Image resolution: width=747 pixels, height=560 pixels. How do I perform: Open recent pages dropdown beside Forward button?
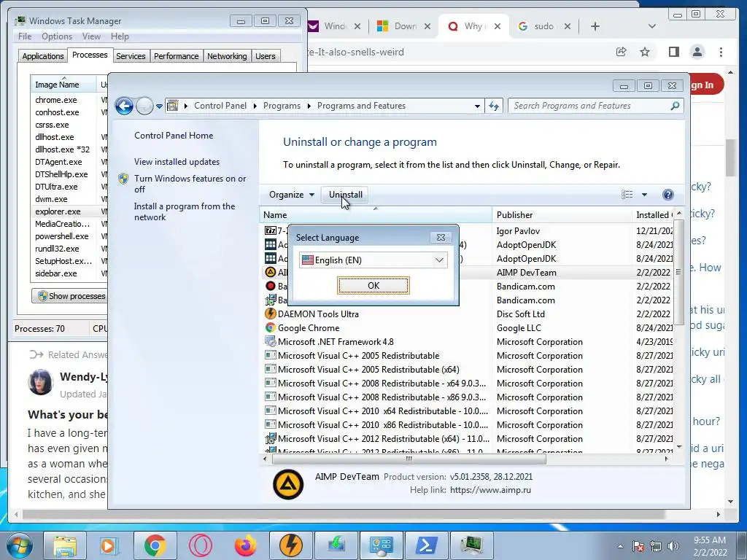coord(159,106)
